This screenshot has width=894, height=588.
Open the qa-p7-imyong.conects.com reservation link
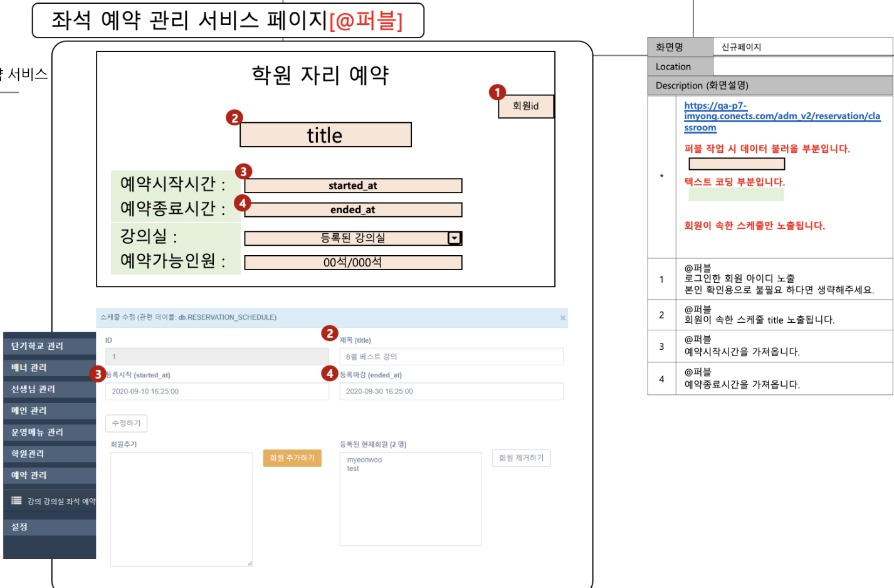(781, 115)
